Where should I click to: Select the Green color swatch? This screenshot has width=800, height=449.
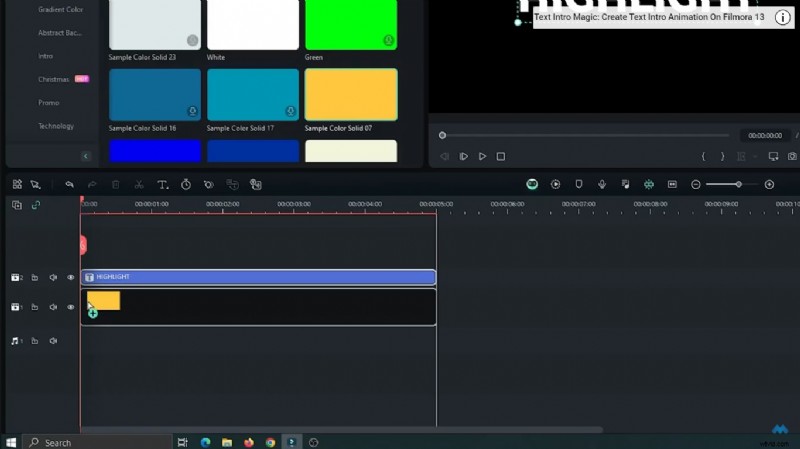351,24
